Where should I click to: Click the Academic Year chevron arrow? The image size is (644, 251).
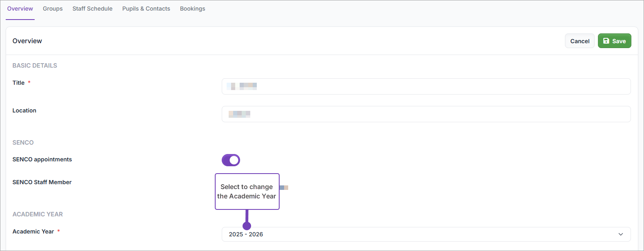[x=621, y=234]
